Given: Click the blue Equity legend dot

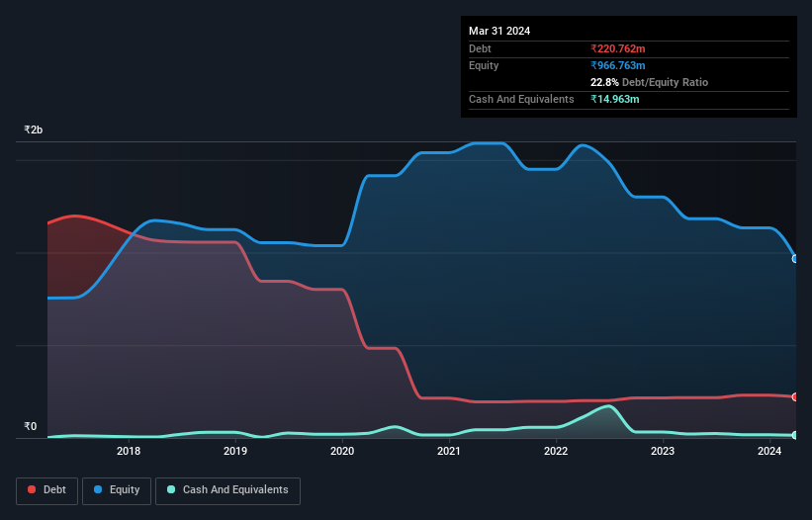Looking at the screenshot, I should 98,489.
